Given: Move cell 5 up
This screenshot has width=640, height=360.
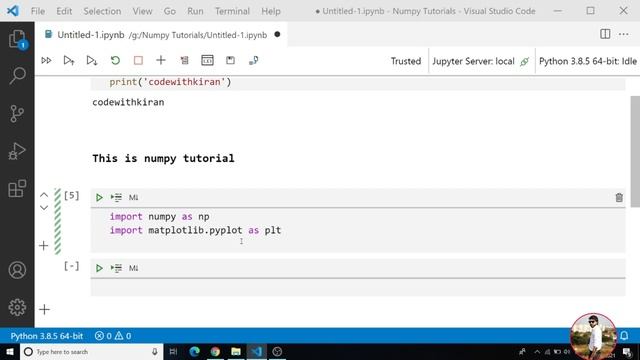Looking at the screenshot, I should [44, 195].
